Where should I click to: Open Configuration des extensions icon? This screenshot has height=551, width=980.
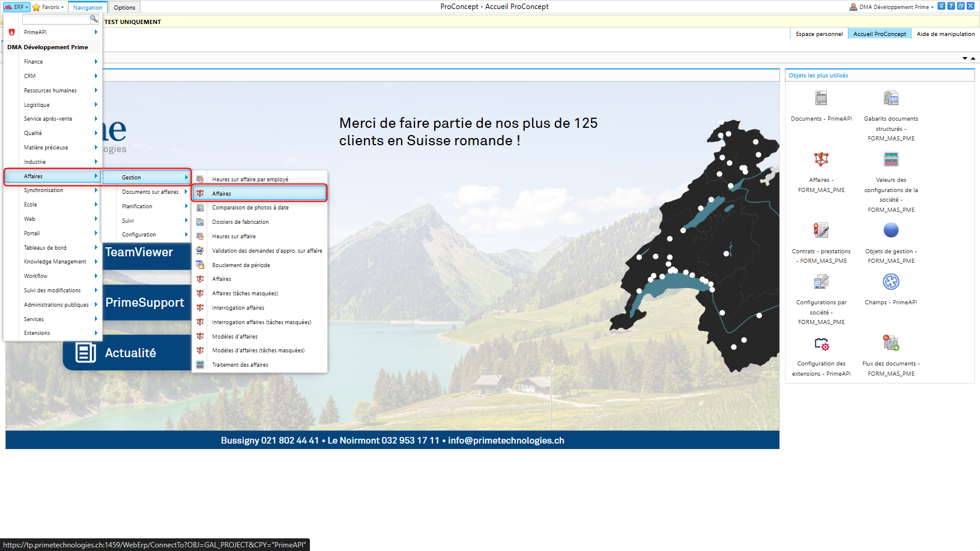click(821, 344)
